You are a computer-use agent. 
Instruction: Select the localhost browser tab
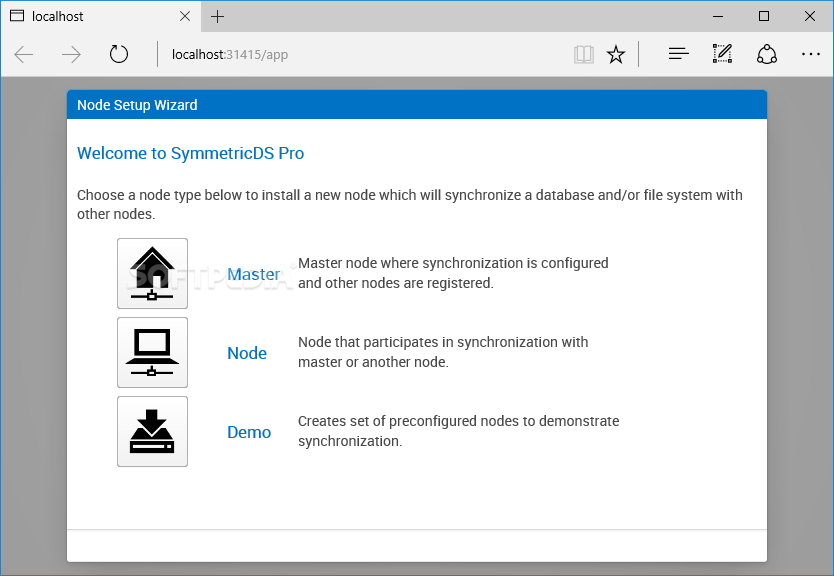click(101, 16)
